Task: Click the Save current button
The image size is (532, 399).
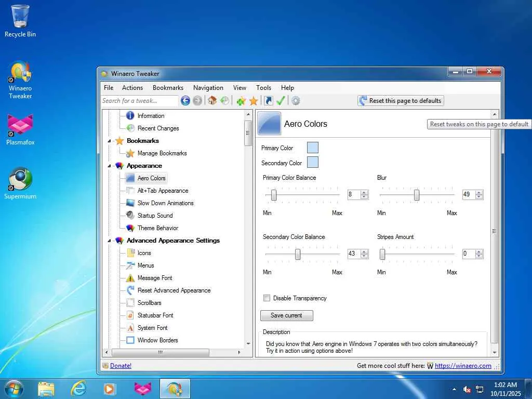Action: [x=286, y=315]
